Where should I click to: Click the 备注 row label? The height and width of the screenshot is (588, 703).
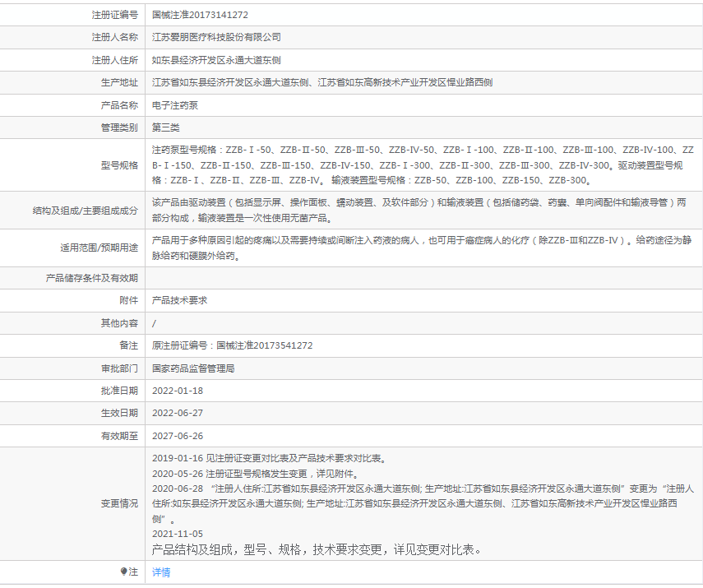(x=128, y=345)
